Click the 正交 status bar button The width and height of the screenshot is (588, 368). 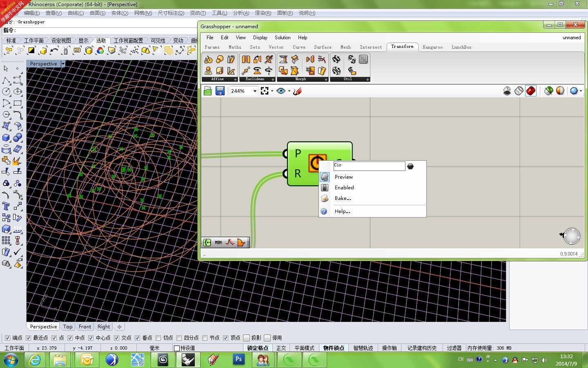point(281,348)
